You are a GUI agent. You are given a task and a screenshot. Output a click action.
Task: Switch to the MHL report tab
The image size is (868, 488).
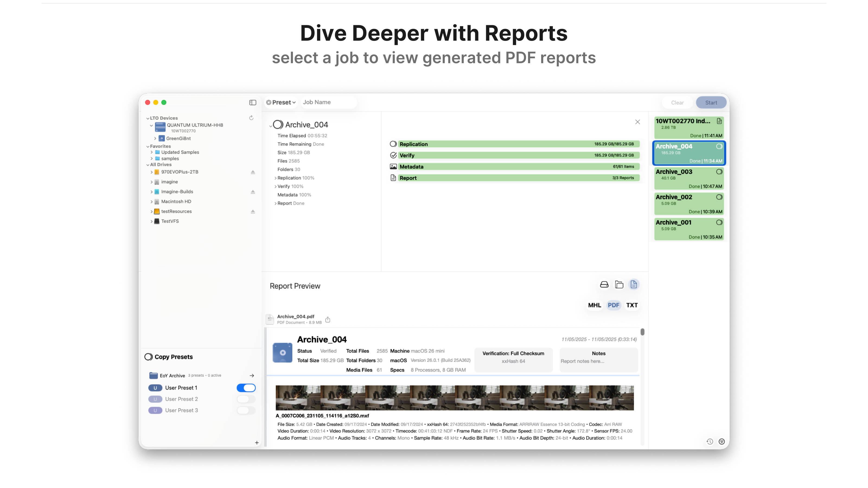(594, 305)
